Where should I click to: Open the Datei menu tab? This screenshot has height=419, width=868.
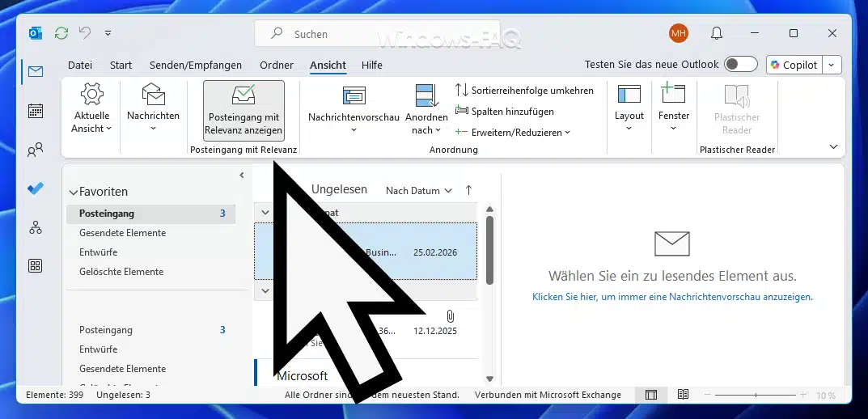80,65
